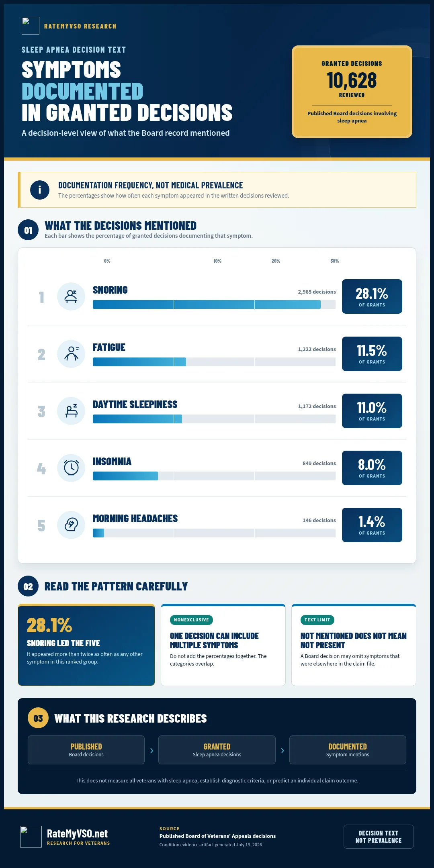Click the Decision Text Not Prevalence badge
The height and width of the screenshot is (868, 434).
379,837
